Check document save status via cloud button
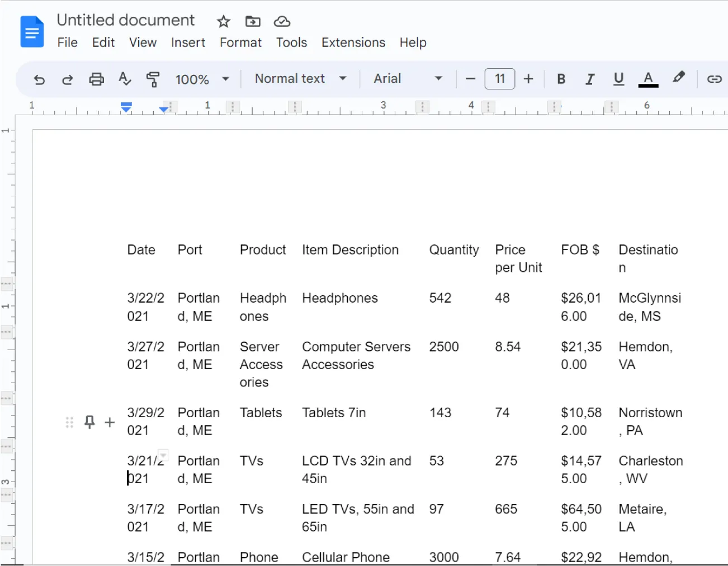The image size is (728, 566). 282,21
